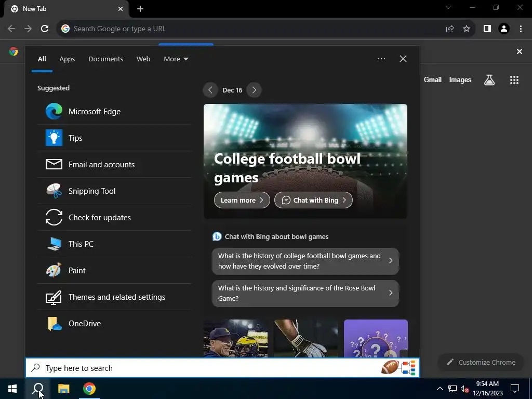Click the Chrome taskbar icon
The height and width of the screenshot is (399, 532).
click(x=89, y=389)
